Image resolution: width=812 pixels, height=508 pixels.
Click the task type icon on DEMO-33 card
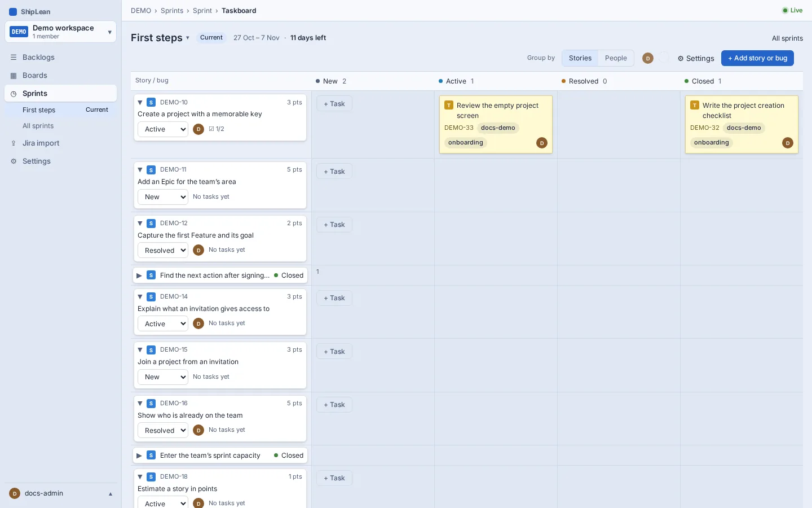click(x=449, y=106)
